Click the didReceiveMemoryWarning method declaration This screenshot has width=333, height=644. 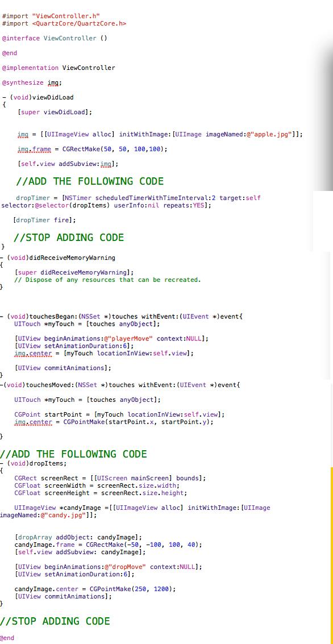[58, 257]
